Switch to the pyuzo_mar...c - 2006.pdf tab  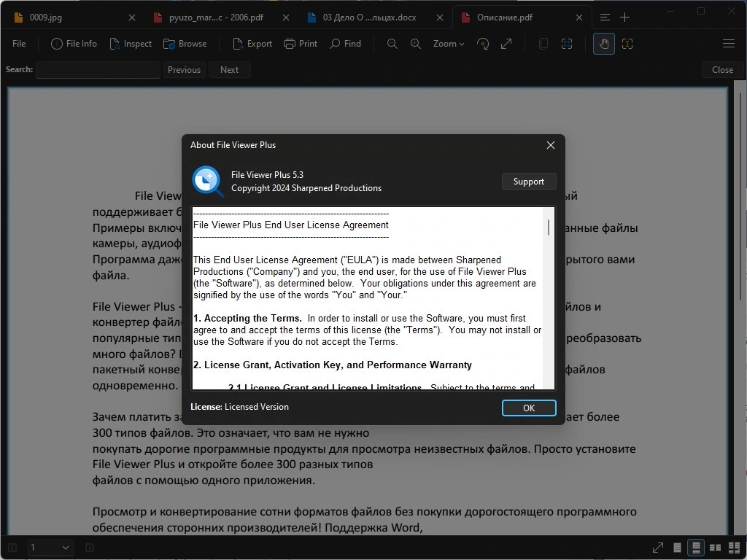[217, 17]
